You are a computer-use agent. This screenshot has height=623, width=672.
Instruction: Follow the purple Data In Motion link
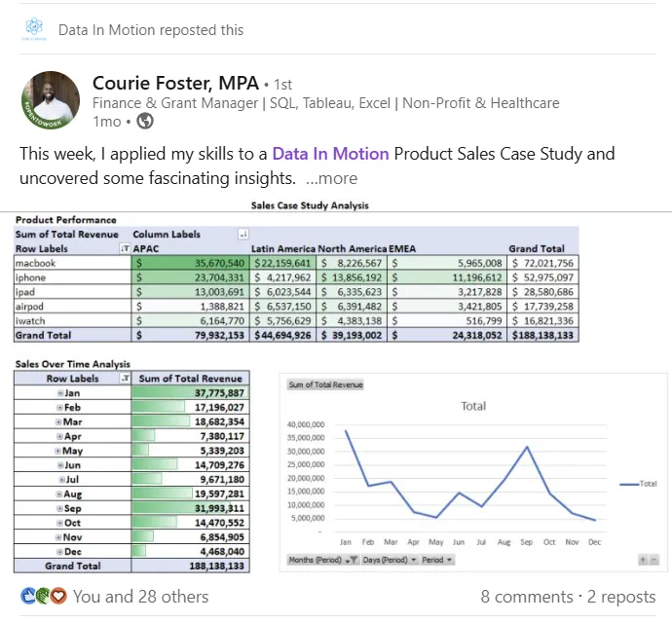(330, 154)
